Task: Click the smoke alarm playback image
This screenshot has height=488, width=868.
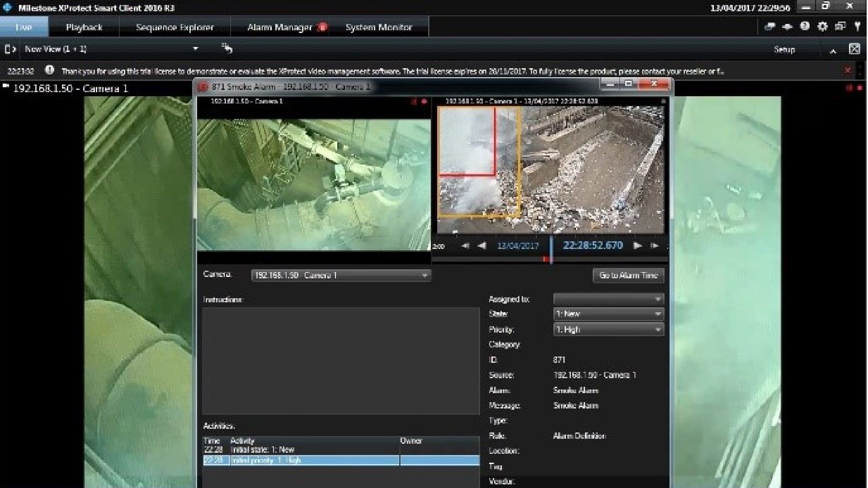Action: point(551,169)
